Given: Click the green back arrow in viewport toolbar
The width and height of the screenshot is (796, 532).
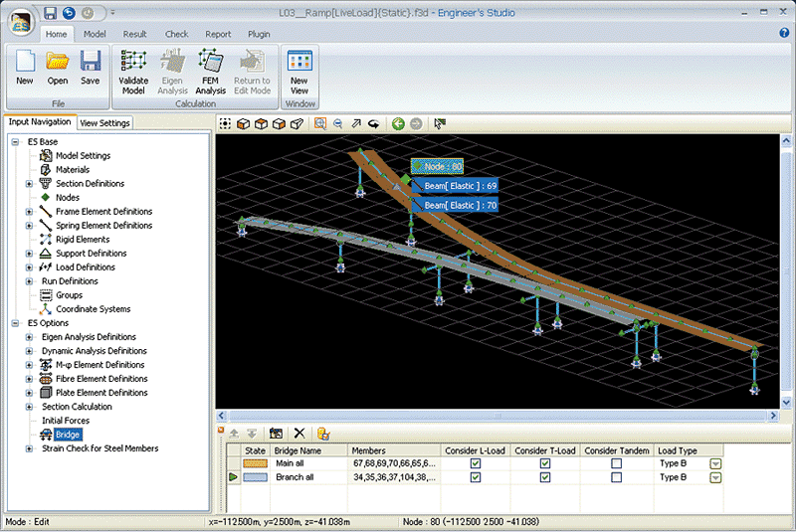Looking at the screenshot, I should point(398,124).
